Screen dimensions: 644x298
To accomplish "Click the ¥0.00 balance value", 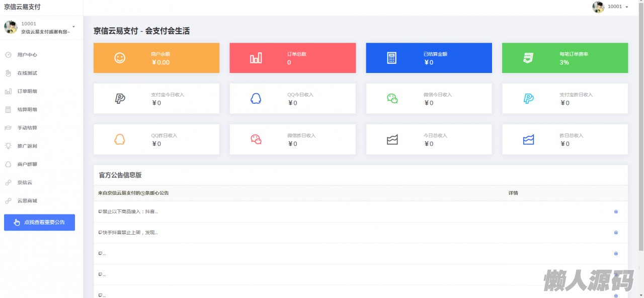I will click(x=161, y=62).
